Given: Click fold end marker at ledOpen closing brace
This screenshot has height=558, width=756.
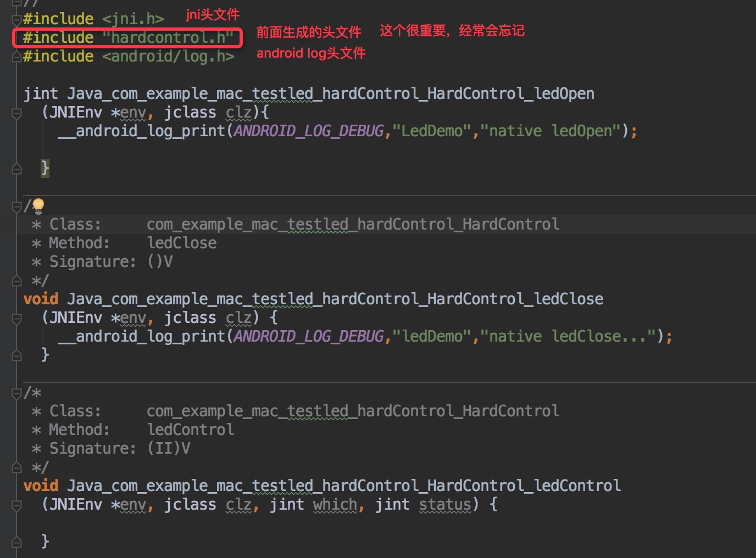Looking at the screenshot, I should (x=16, y=169).
